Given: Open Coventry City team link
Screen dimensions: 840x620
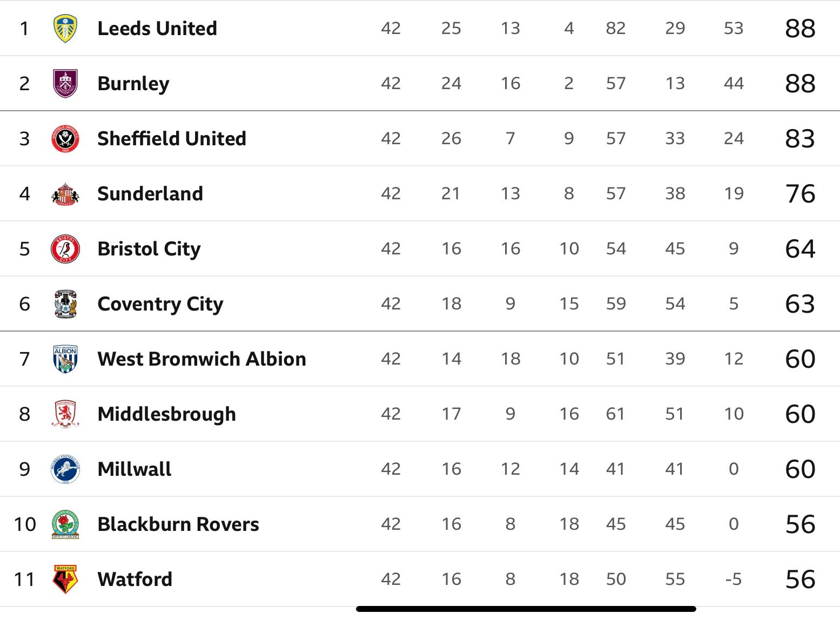Looking at the screenshot, I should (160, 304).
